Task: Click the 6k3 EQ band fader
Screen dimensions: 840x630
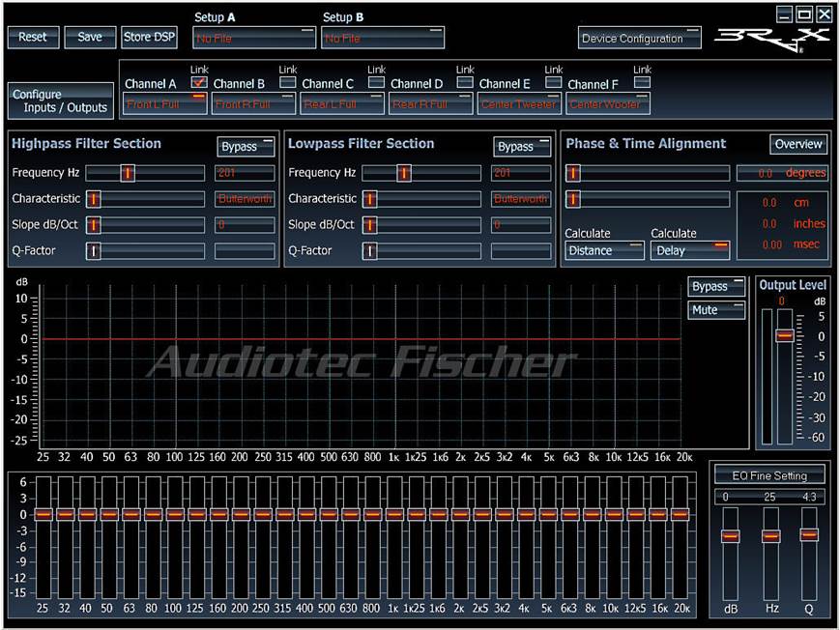Action: [570, 514]
